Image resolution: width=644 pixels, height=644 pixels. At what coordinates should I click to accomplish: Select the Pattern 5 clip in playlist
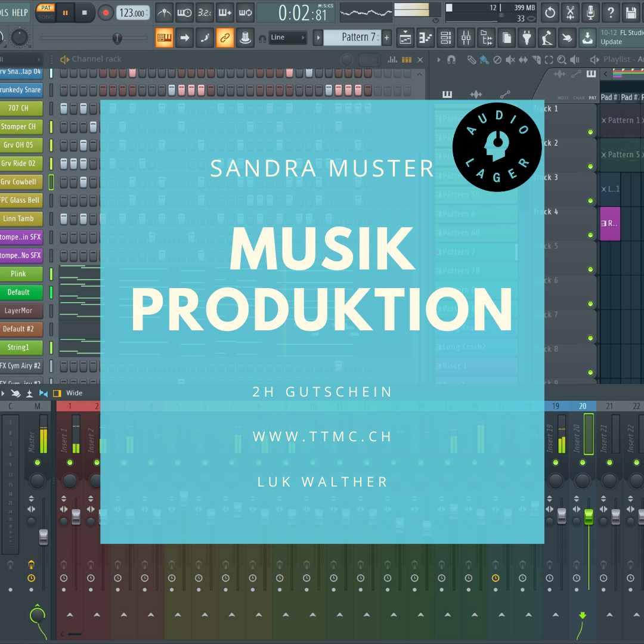point(621,155)
